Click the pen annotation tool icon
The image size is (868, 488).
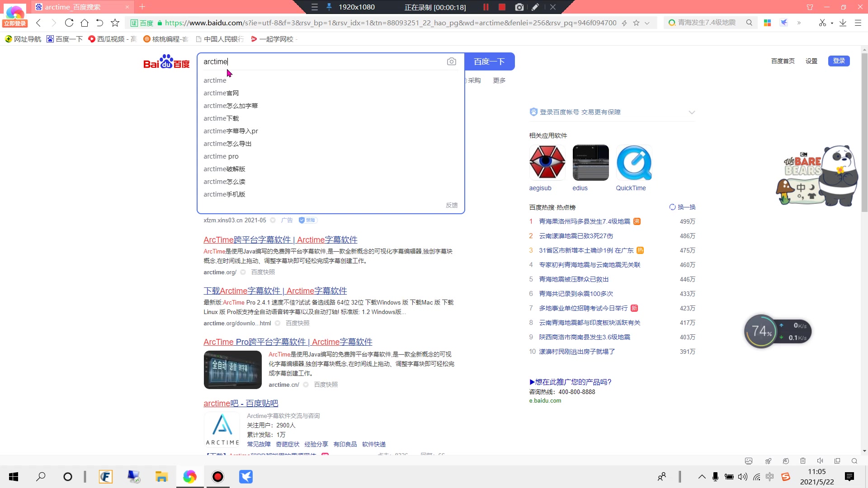535,7
